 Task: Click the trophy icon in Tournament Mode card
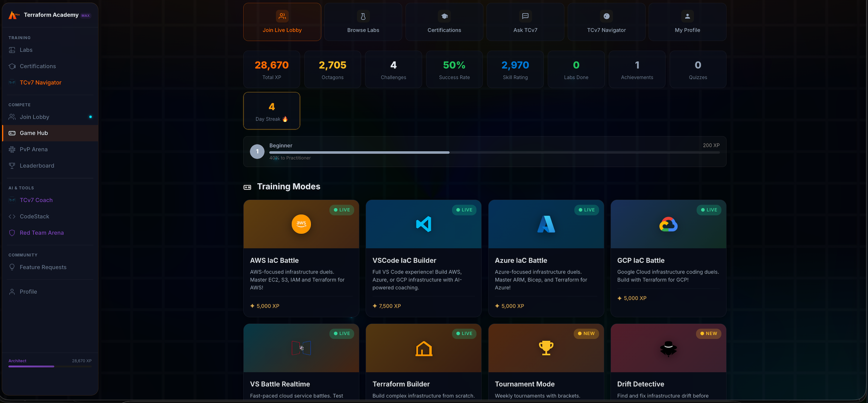click(546, 348)
